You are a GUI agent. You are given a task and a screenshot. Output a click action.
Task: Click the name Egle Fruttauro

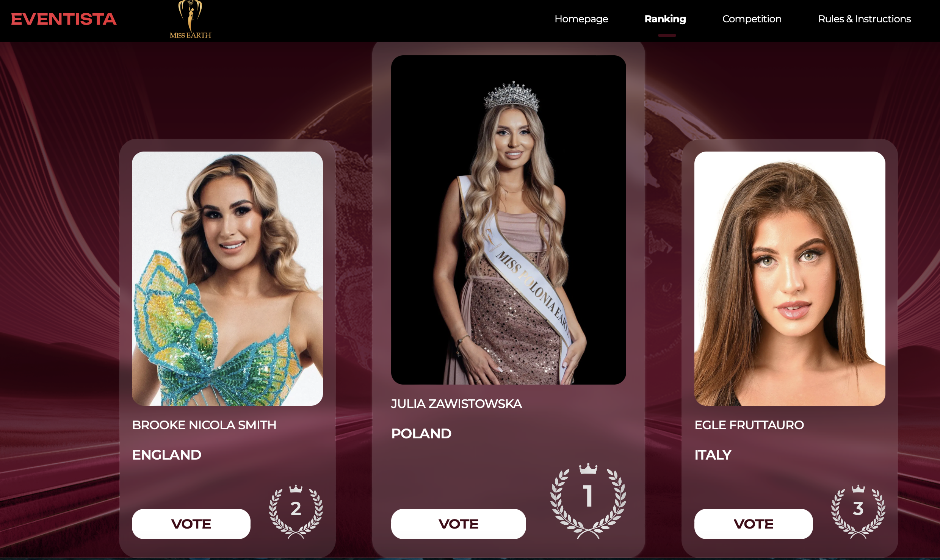click(x=749, y=425)
